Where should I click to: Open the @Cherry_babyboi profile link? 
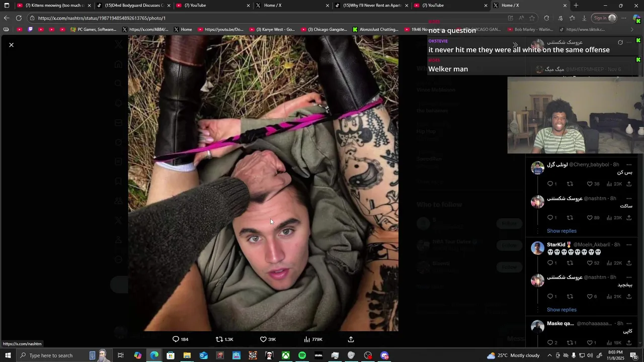pyautogui.click(x=589, y=164)
